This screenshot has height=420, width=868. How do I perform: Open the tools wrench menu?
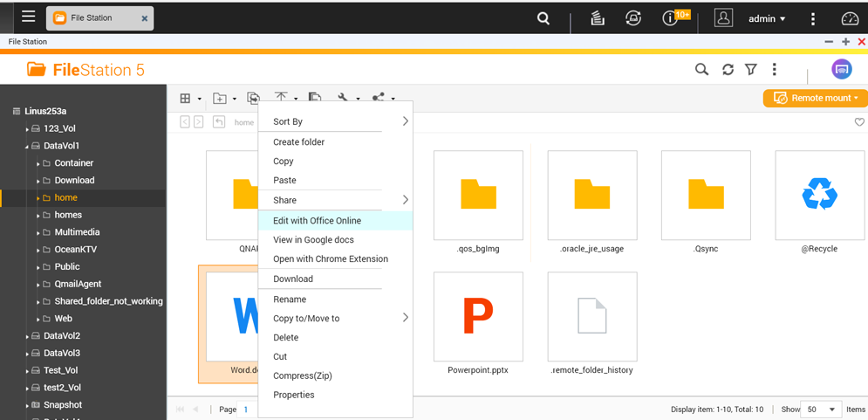point(344,99)
